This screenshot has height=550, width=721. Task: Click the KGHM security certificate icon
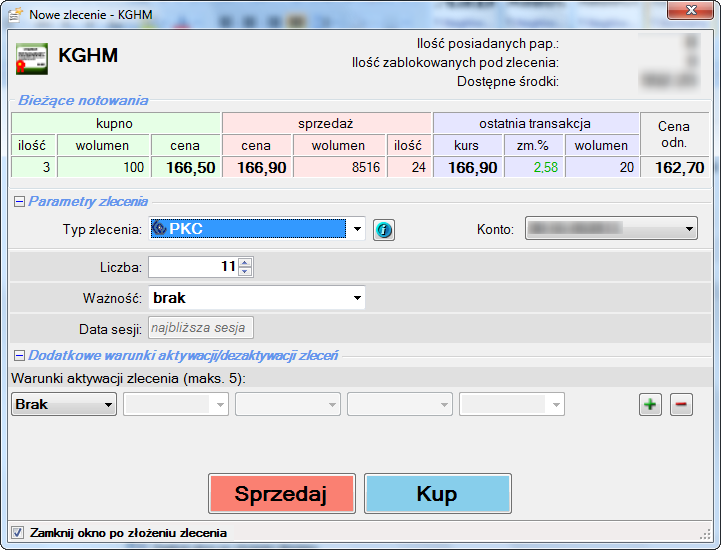(x=32, y=59)
